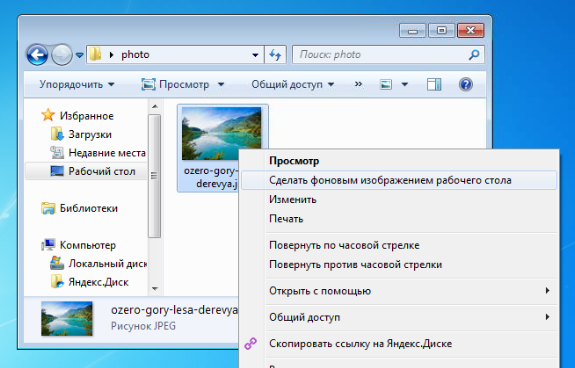Open Недавние места in sidebar
Viewport: 575px width, 368px height.
pos(107,153)
